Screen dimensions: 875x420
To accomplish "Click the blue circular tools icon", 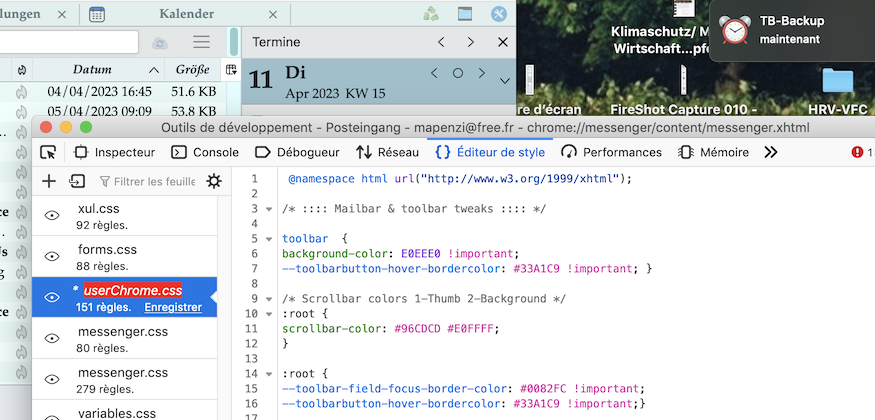I will [499, 14].
